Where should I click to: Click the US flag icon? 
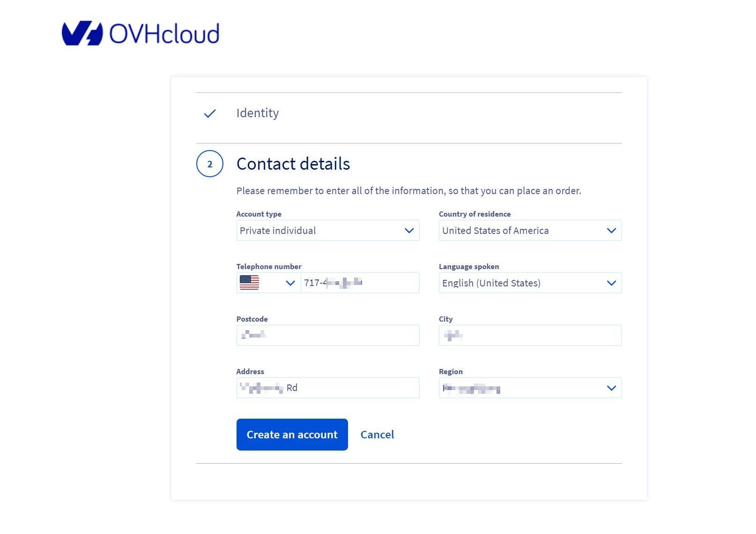pos(249,283)
